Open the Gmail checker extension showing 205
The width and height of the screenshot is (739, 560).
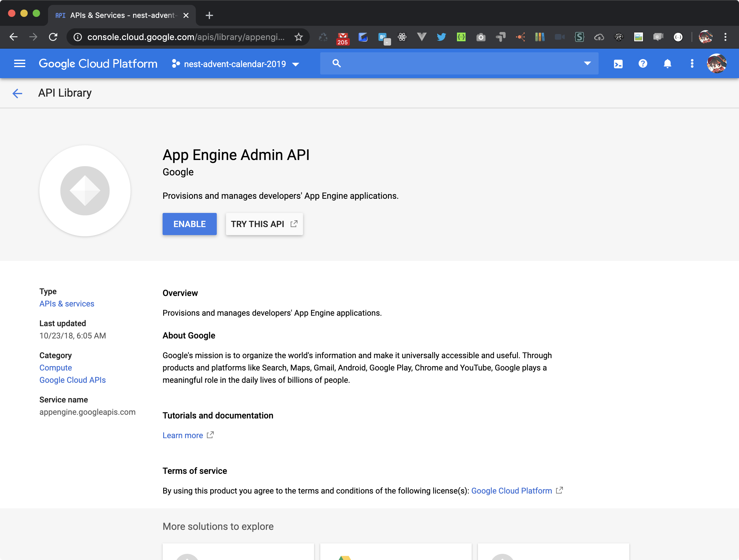point(342,38)
